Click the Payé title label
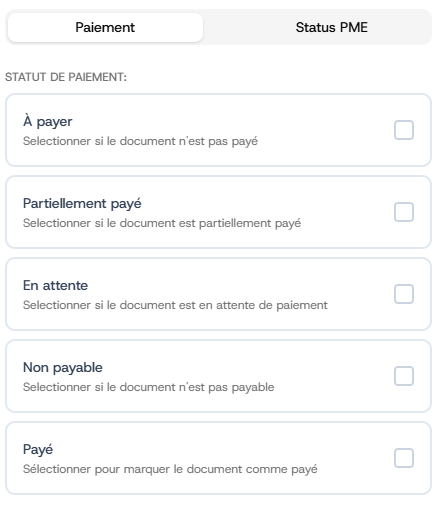Screen dimensions: 437x506 click(38, 449)
